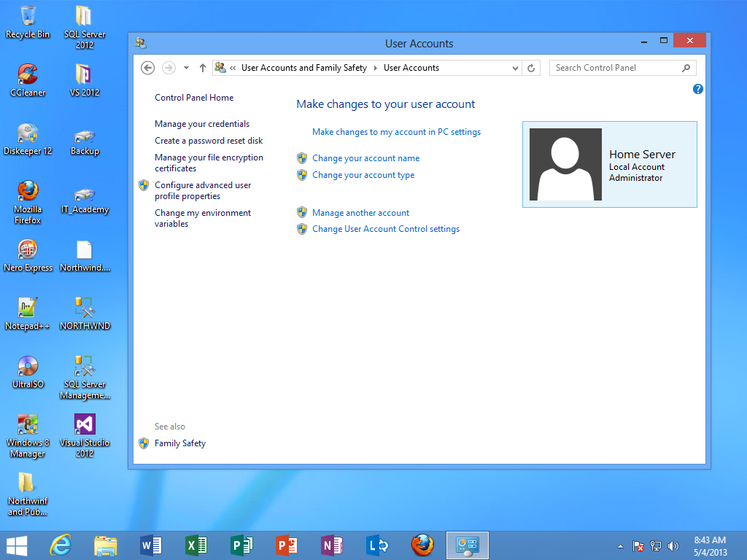Image resolution: width=747 pixels, height=560 pixels.
Task: Open Family Safety under See also
Action: coord(180,443)
